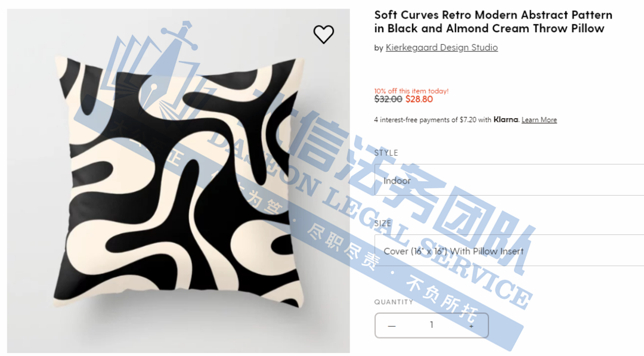Click the SIZE field label

click(x=382, y=224)
